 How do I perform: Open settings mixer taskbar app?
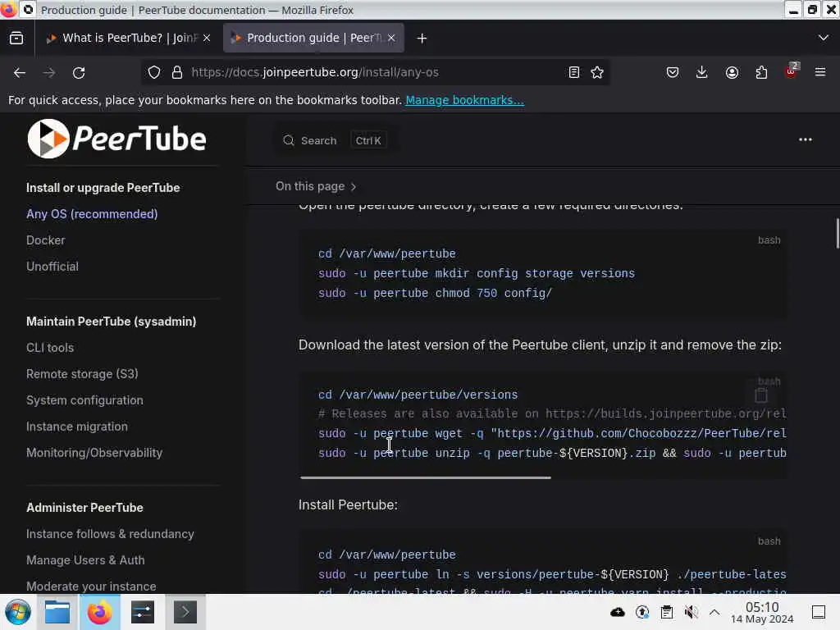click(x=143, y=612)
